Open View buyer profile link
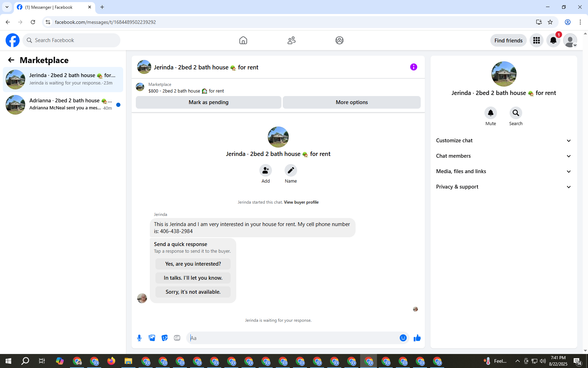 [x=301, y=202]
